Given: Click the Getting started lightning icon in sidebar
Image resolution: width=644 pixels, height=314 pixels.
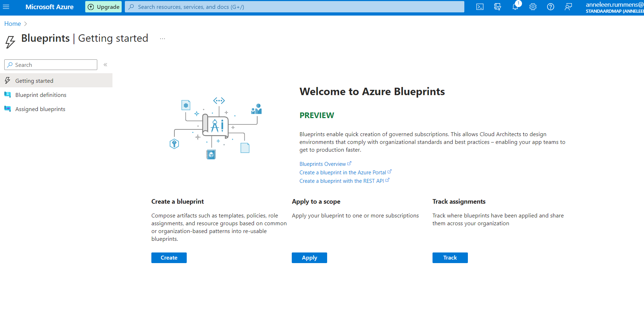Looking at the screenshot, I should click(7, 81).
